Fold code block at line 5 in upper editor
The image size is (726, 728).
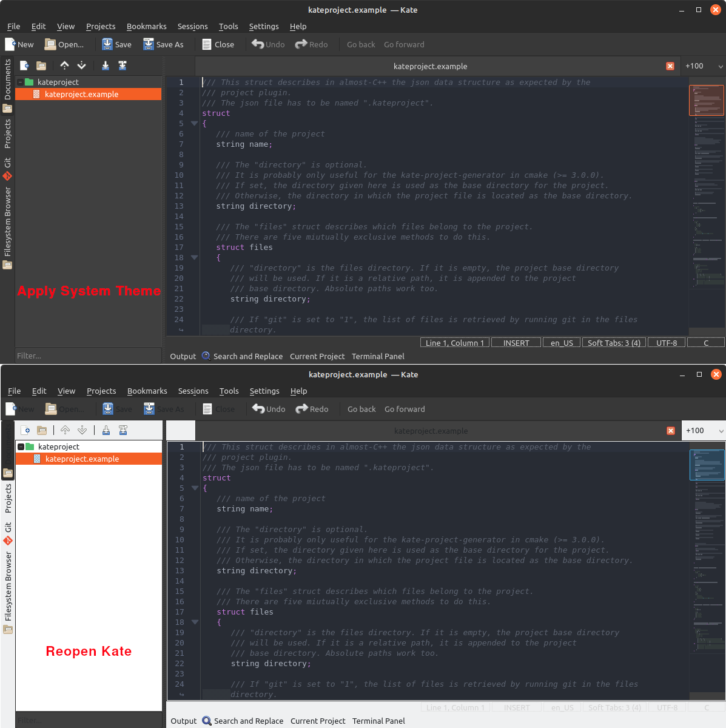click(x=194, y=123)
